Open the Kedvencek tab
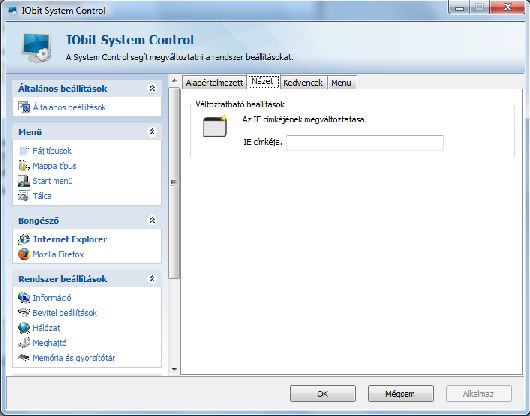 303,83
